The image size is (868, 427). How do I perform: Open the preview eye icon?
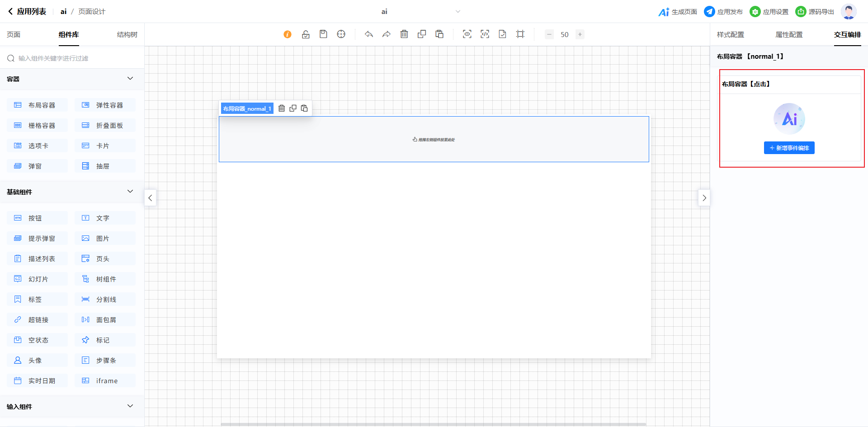467,34
